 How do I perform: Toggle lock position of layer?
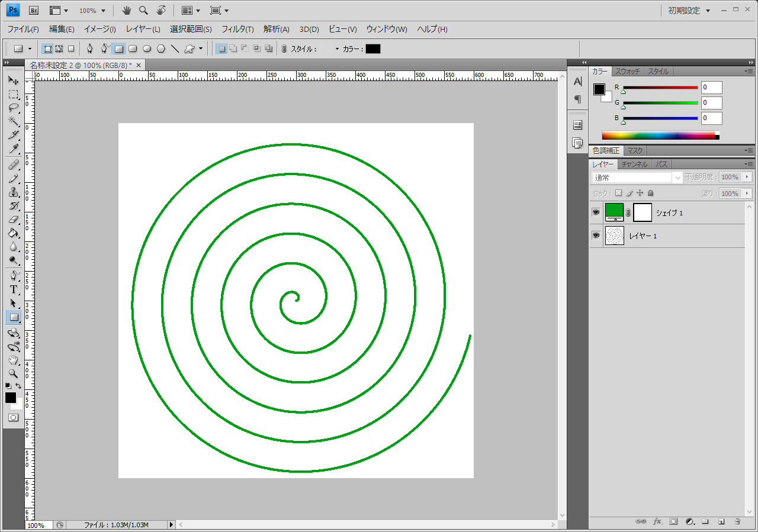click(640, 193)
